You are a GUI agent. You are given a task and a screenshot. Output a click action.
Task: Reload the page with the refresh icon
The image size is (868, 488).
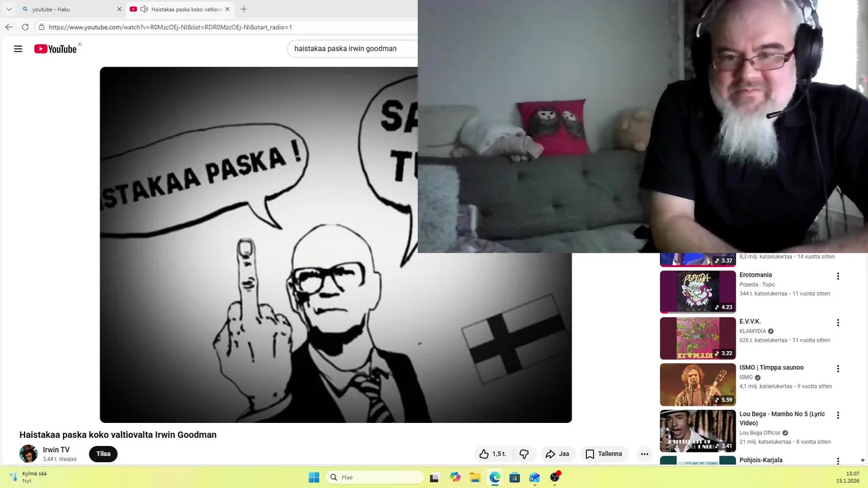pyautogui.click(x=25, y=27)
